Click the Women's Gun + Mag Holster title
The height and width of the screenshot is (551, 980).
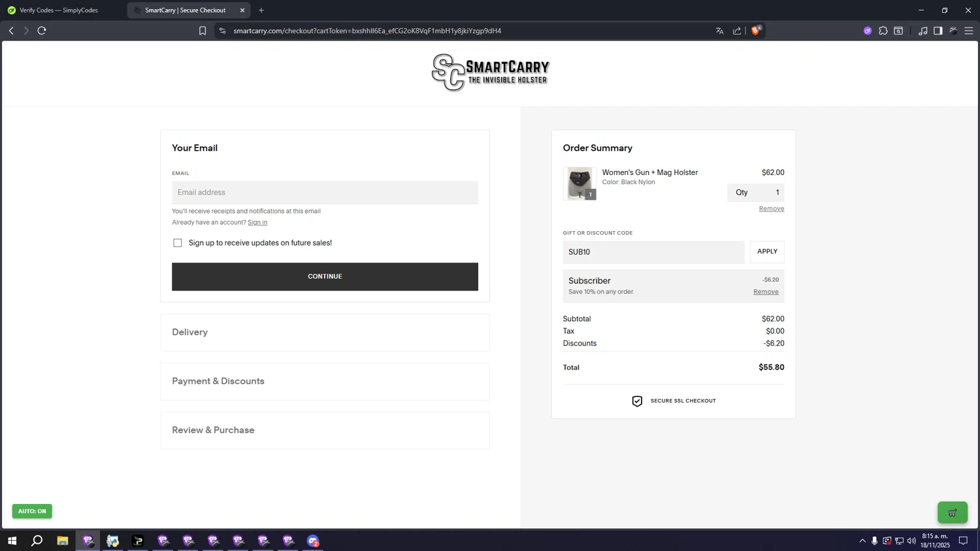click(650, 172)
